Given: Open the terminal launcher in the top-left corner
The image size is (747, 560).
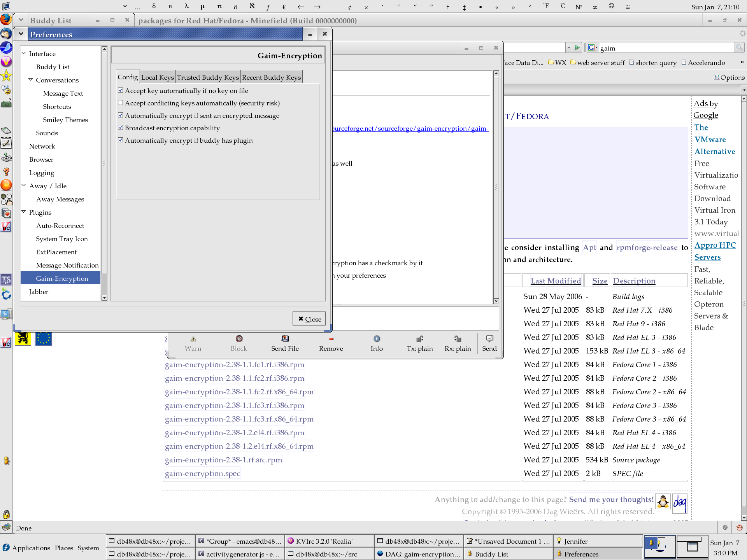Looking at the screenshot, I should [x=6, y=6].
